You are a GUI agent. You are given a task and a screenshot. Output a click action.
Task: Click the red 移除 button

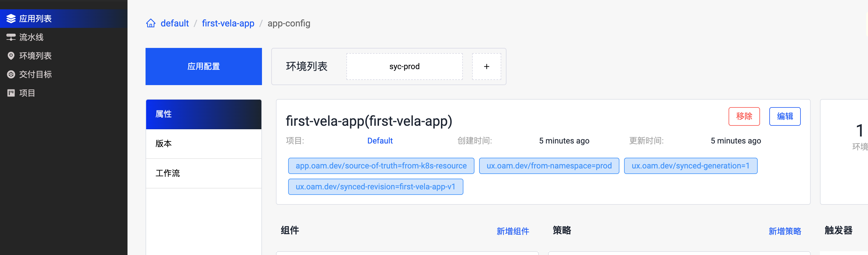[744, 116]
